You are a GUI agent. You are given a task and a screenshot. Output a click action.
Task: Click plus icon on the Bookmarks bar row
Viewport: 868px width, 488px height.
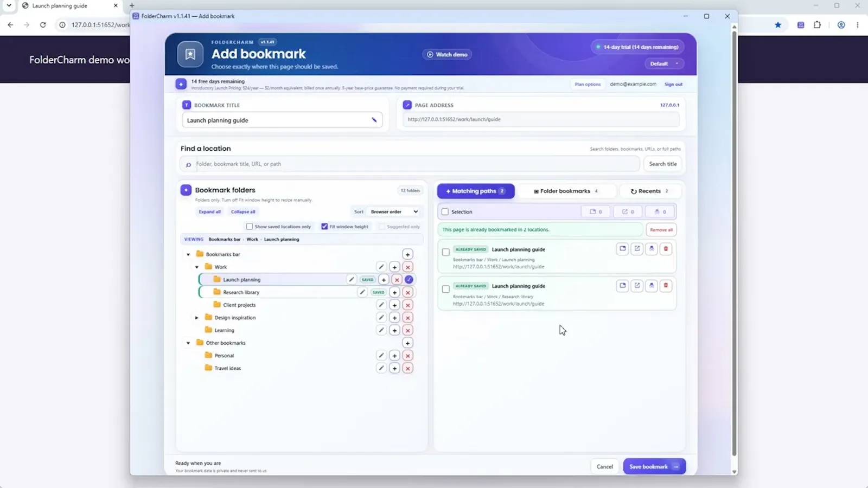pos(407,254)
